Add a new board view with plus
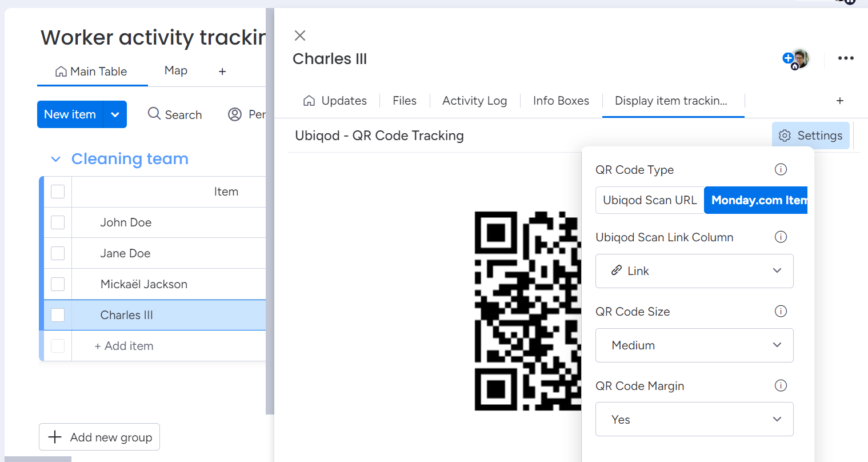This screenshot has width=868, height=462. pos(222,71)
